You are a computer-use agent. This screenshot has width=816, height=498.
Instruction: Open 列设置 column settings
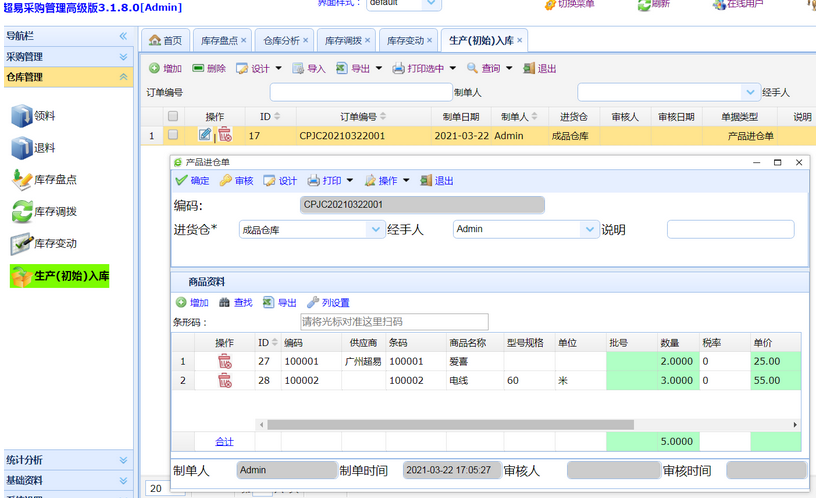[x=328, y=302]
